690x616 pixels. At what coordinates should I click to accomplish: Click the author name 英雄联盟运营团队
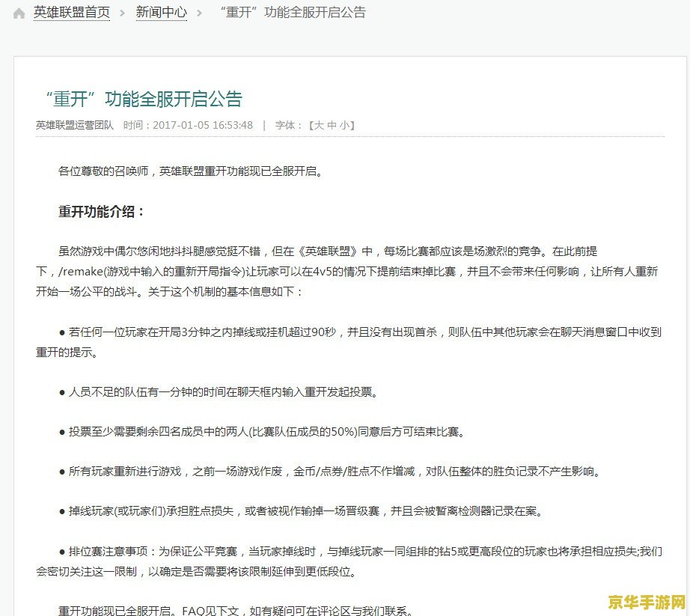coord(75,126)
